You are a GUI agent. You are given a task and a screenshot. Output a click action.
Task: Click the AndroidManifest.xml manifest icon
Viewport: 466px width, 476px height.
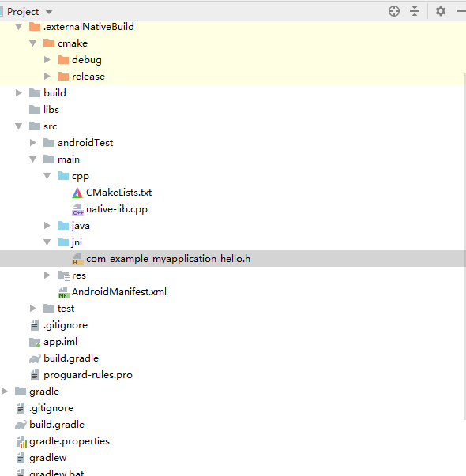(63, 292)
